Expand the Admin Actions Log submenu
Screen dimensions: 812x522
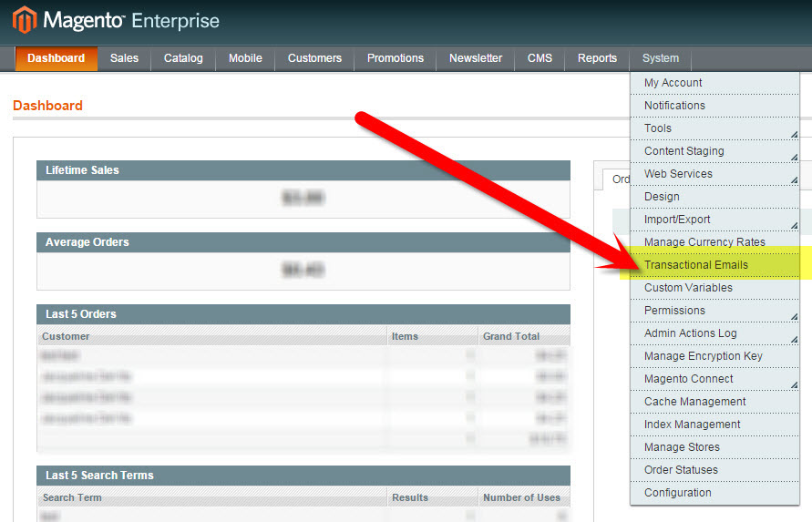[x=714, y=333]
